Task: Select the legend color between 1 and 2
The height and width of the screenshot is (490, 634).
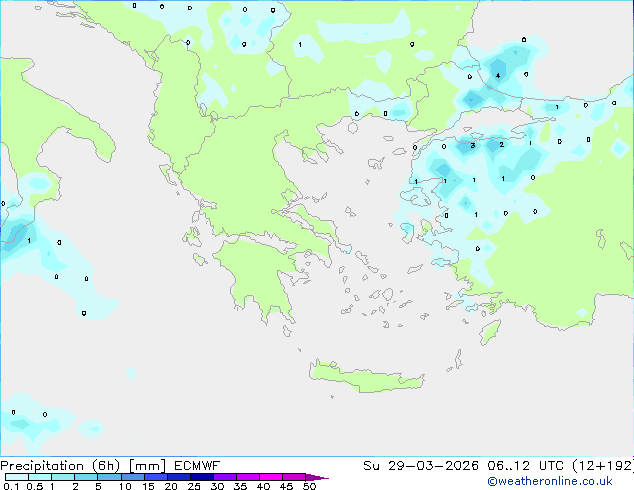Action: pyautogui.click(x=63, y=477)
